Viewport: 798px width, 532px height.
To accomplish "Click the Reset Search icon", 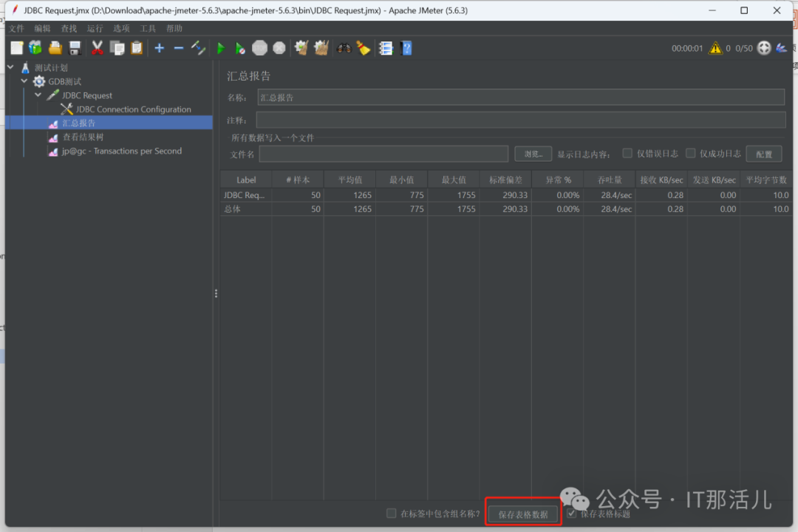I will pos(364,48).
